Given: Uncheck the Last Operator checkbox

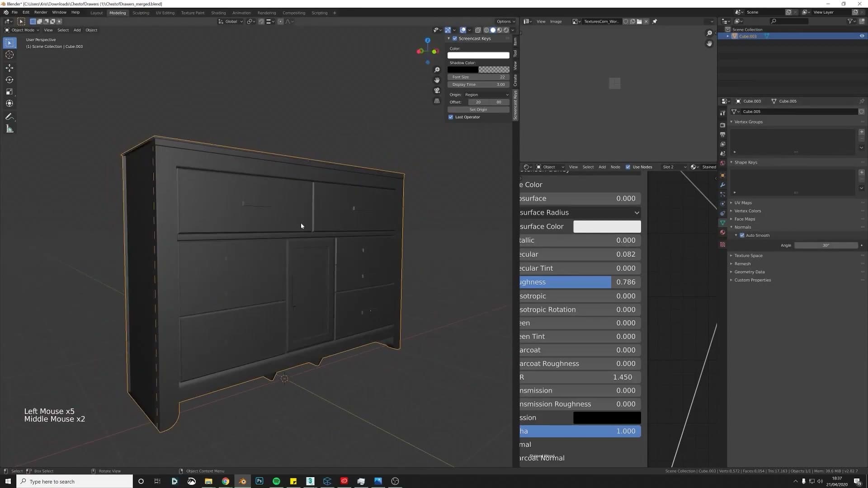Looking at the screenshot, I should (451, 117).
